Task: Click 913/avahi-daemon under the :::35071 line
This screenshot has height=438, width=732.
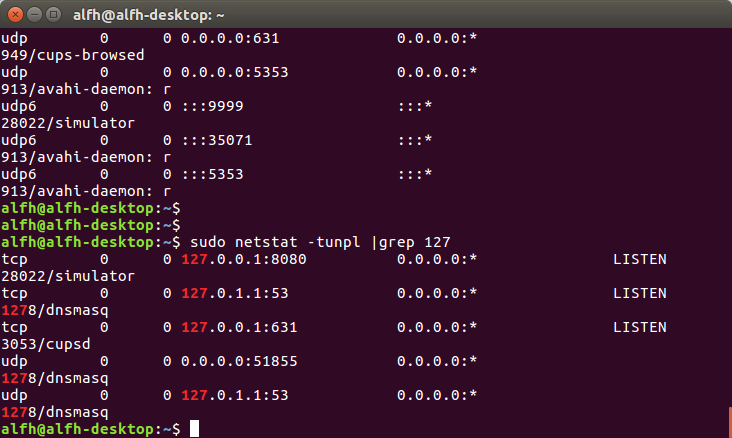Action: tap(86, 157)
